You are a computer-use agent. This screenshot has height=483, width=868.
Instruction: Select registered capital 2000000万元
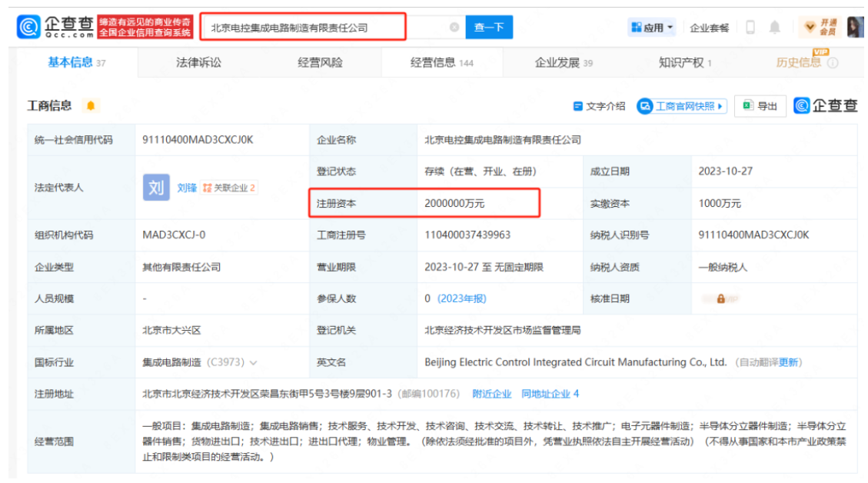tap(454, 203)
